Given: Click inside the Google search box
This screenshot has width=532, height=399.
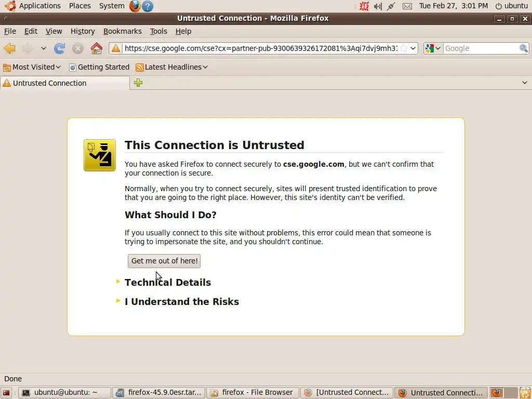Looking at the screenshot, I should (x=481, y=48).
